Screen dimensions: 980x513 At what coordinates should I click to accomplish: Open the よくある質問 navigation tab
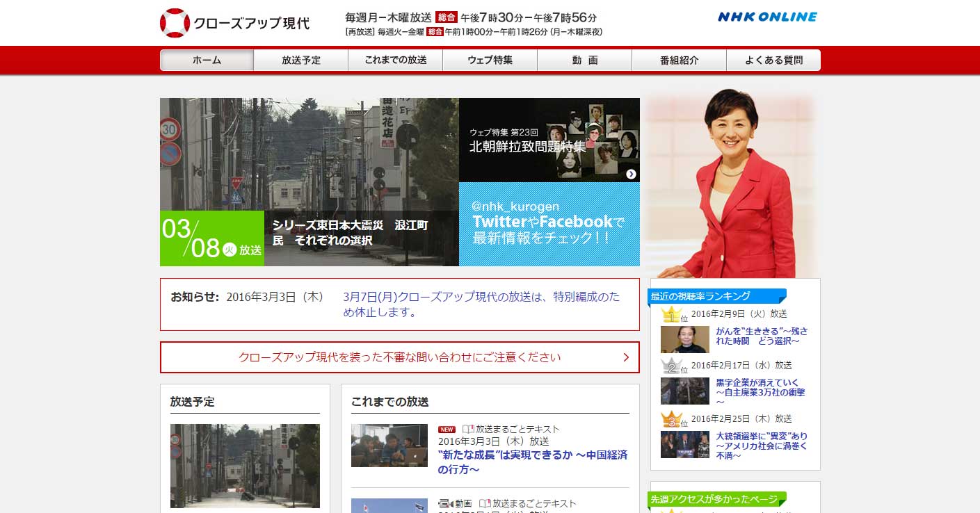(773, 60)
